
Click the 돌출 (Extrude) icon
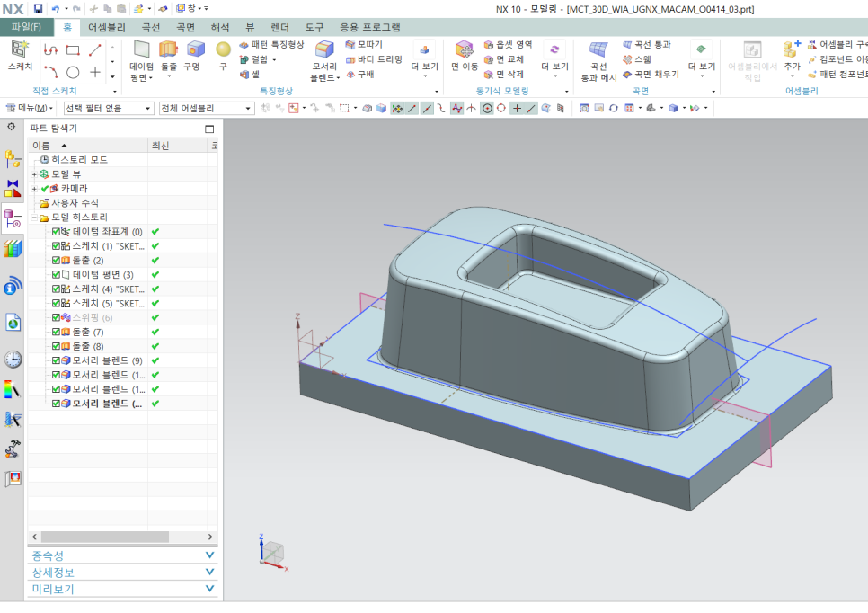(x=168, y=49)
